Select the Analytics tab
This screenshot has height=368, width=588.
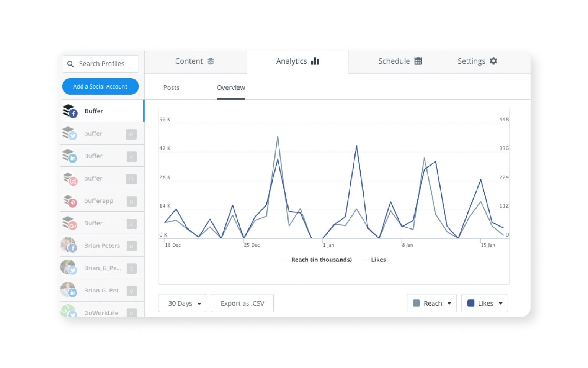click(x=297, y=61)
